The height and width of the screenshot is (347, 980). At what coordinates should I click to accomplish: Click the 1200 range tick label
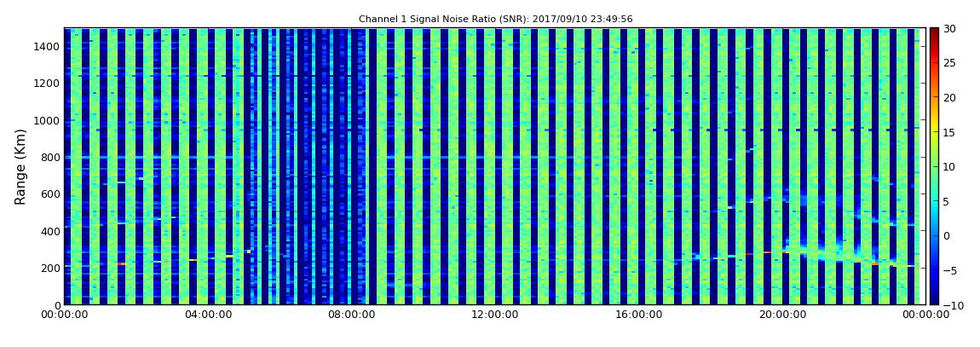[48, 84]
